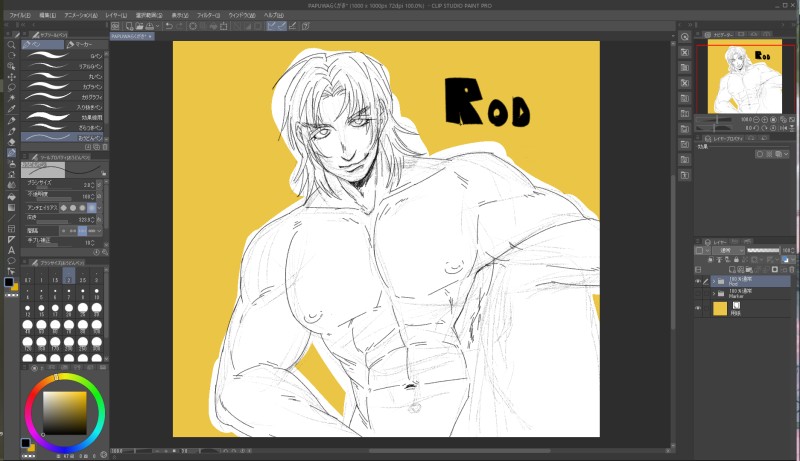
Task: Click lock layer icon in Layer panel
Action: 736,260
